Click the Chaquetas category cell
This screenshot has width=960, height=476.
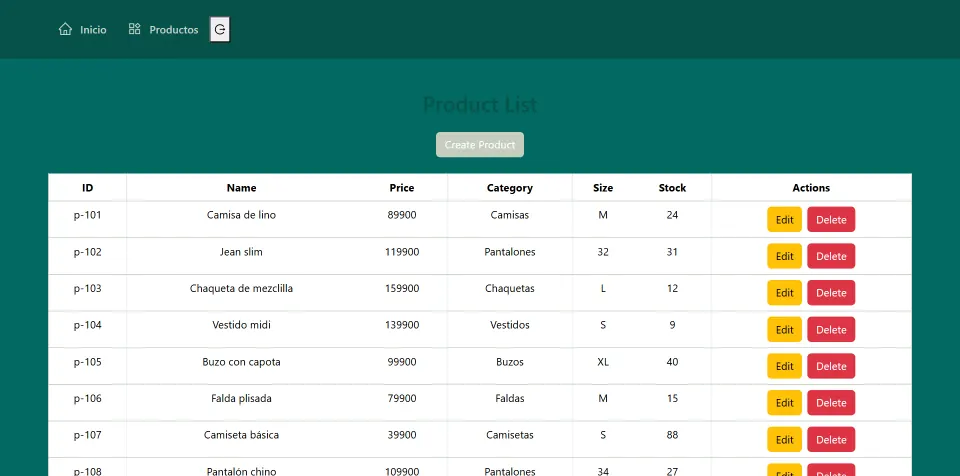click(509, 293)
